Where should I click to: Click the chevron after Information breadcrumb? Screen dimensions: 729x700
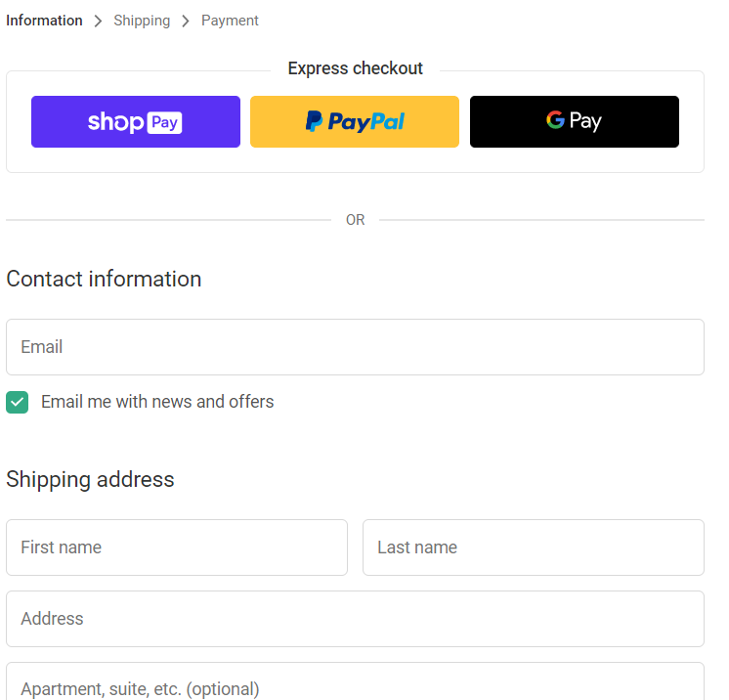click(x=98, y=22)
